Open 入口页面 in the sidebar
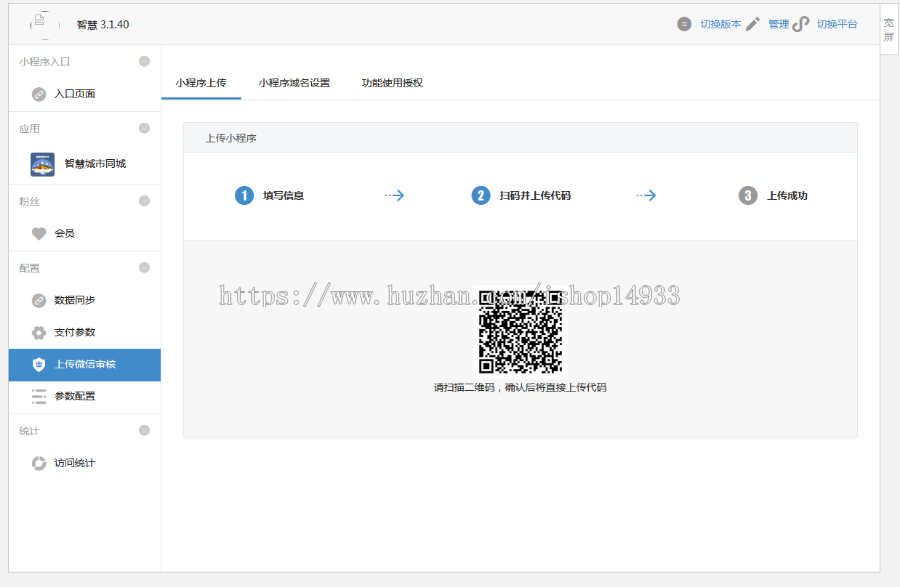Screen dimensions: 900x587 (85, 94)
